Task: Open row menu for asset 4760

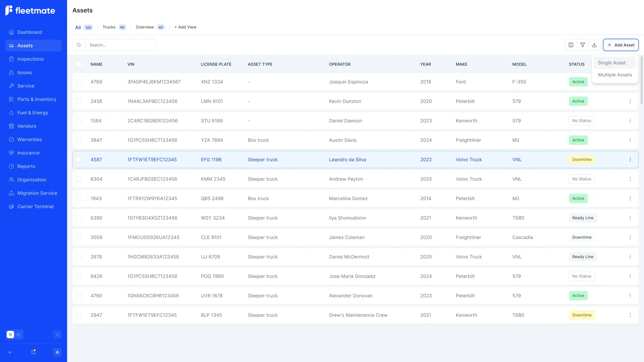Action: tap(630, 296)
